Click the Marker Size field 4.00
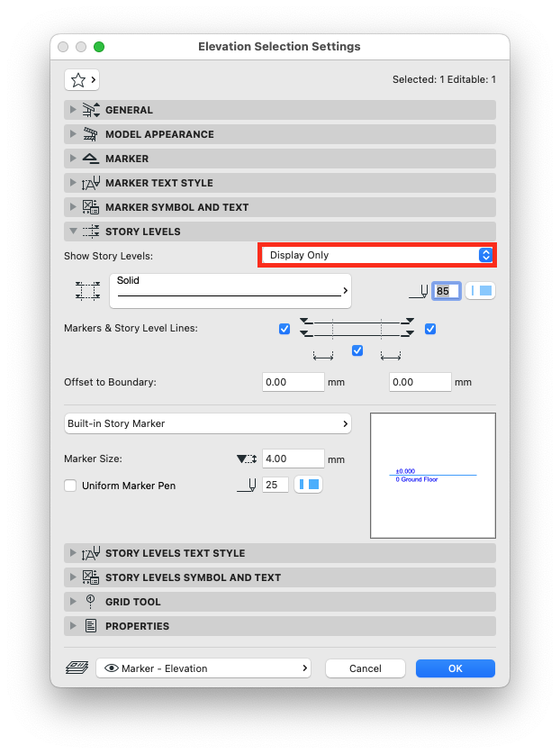The width and height of the screenshot is (560, 754). coord(294,459)
